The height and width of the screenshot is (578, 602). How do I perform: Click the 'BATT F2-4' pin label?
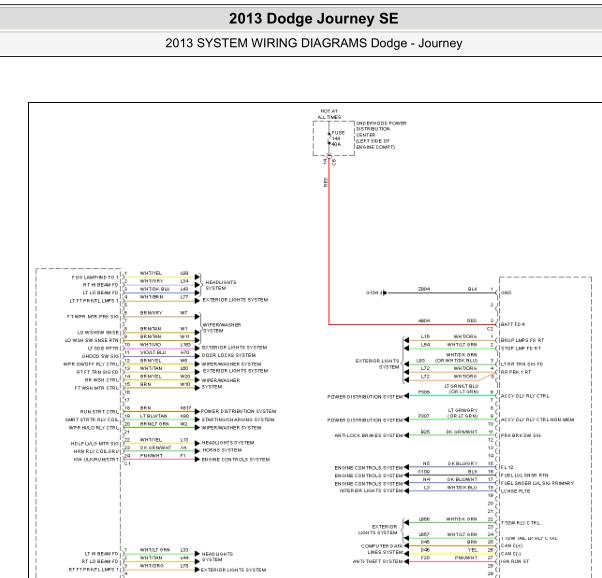coord(513,324)
